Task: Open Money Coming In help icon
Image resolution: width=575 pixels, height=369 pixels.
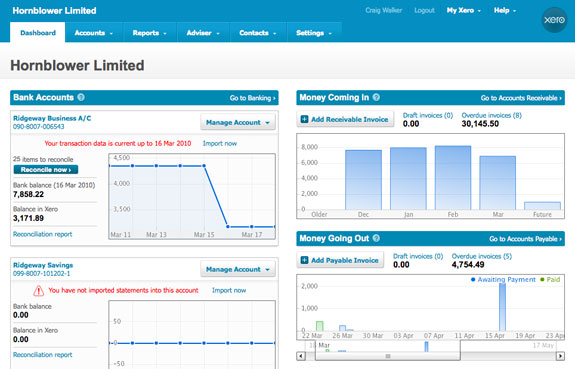Action: (376, 97)
